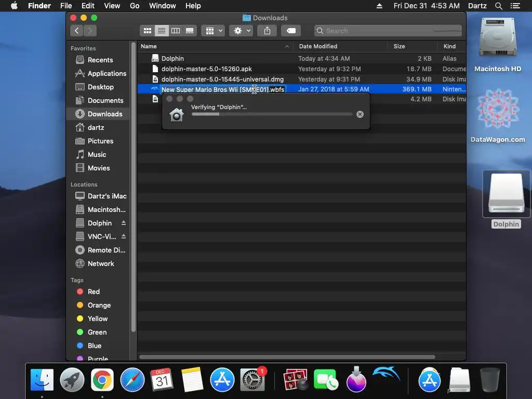Switch Finder to gallery view
The height and width of the screenshot is (399, 532).
[x=190, y=31]
